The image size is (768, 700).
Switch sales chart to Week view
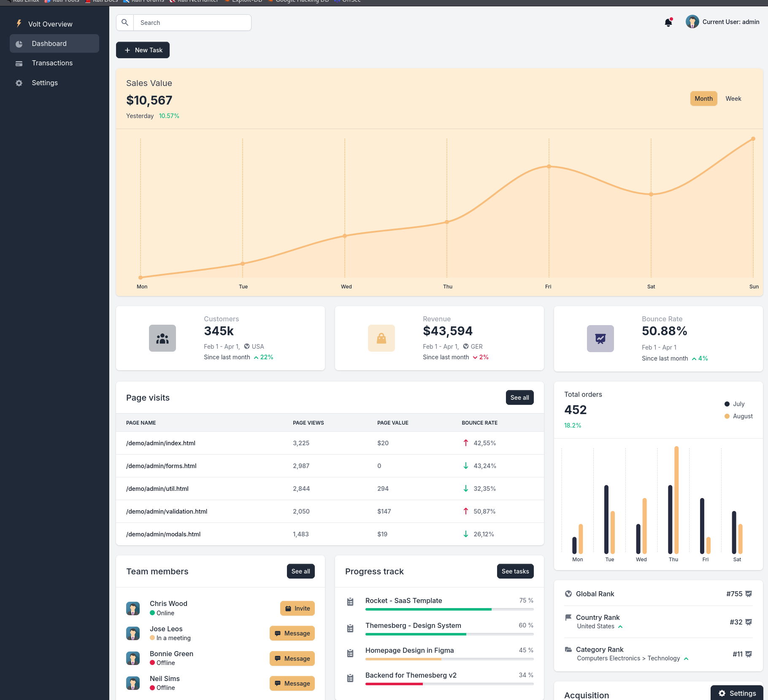[733, 99]
